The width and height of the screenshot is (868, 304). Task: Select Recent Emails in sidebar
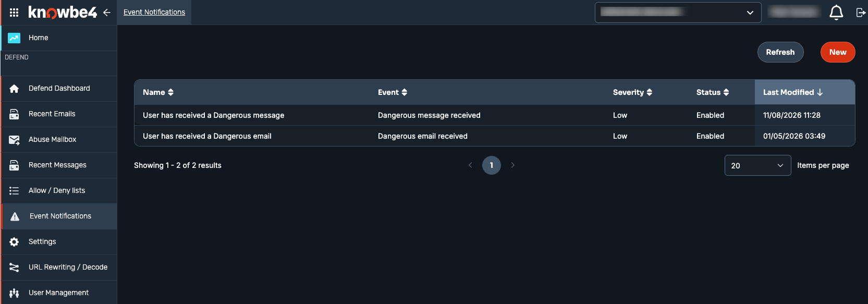59,114
